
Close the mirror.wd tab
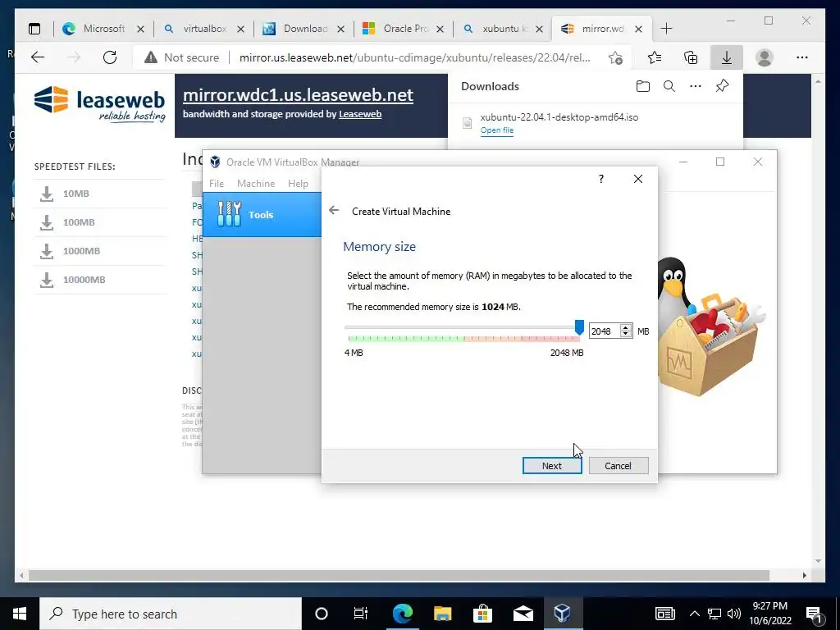coord(638,29)
